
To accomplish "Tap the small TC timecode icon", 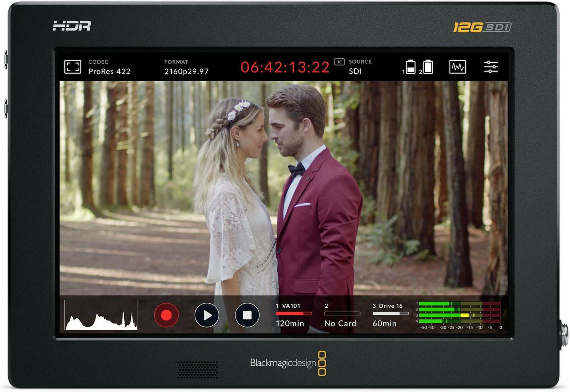I will coord(340,62).
